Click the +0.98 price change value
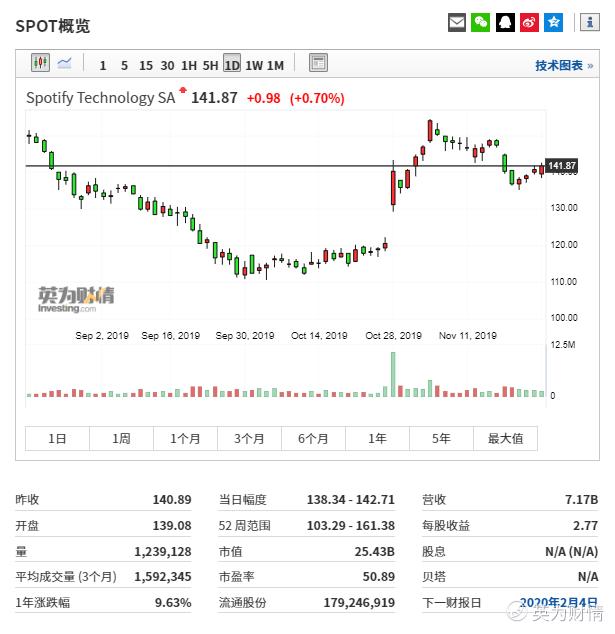The height and width of the screenshot is (634, 615). (x=264, y=98)
